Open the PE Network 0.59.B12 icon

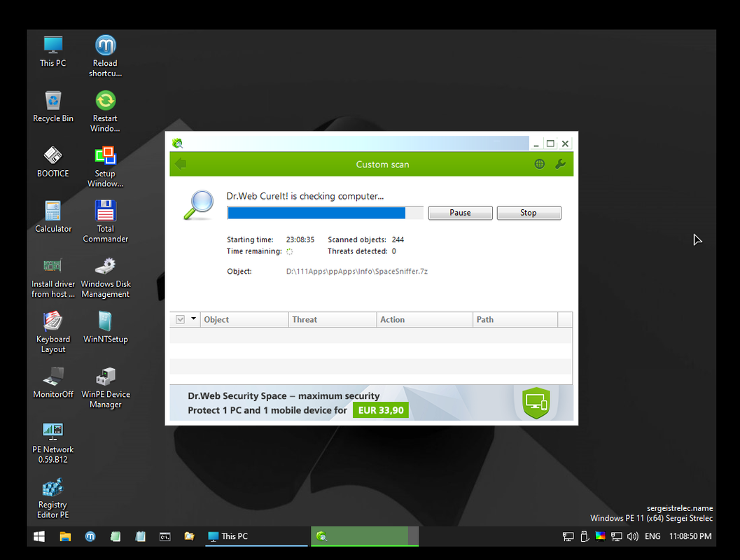pyautogui.click(x=53, y=442)
